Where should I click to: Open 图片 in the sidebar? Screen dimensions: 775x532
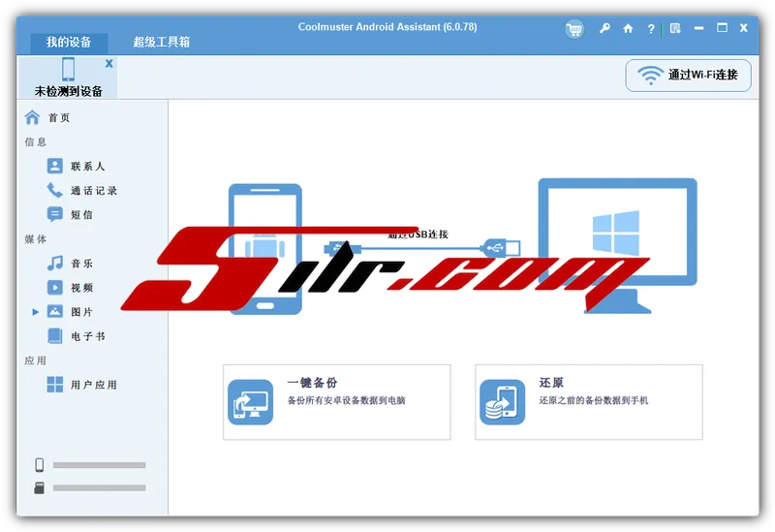coord(81,311)
